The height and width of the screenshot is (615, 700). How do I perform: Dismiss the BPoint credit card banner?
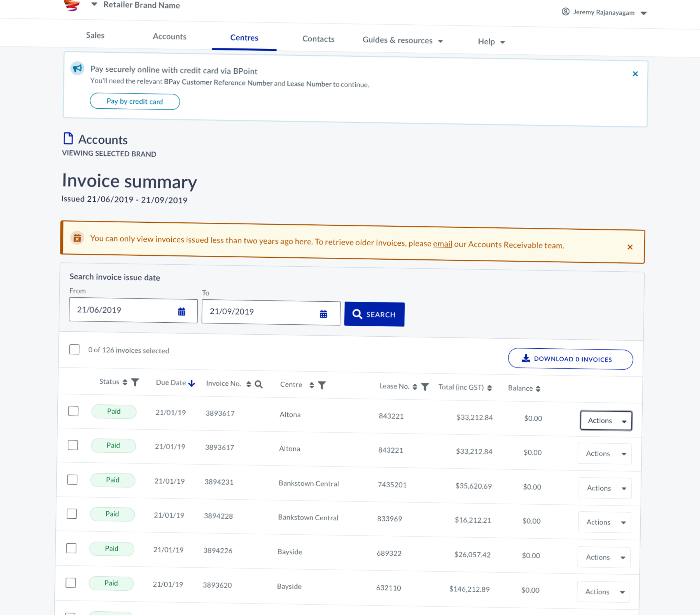(x=635, y=74)
